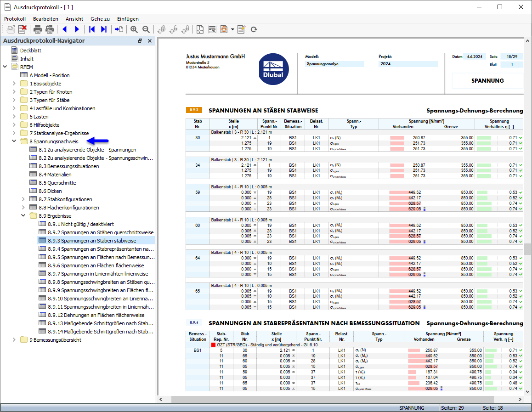The image size is (532, 412).
Task: Click the 8.9.3 orange section number badge
Action: [x=194, y=110]
